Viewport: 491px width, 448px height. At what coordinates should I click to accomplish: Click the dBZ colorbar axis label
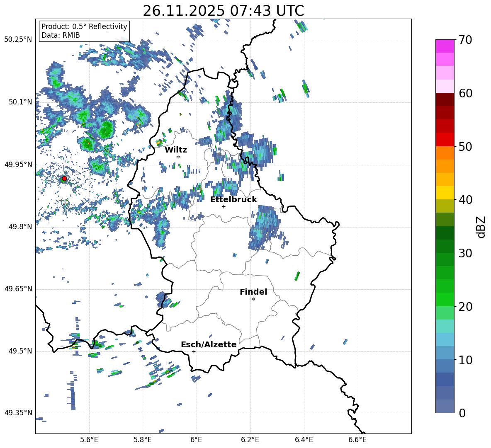click(481, 227)
